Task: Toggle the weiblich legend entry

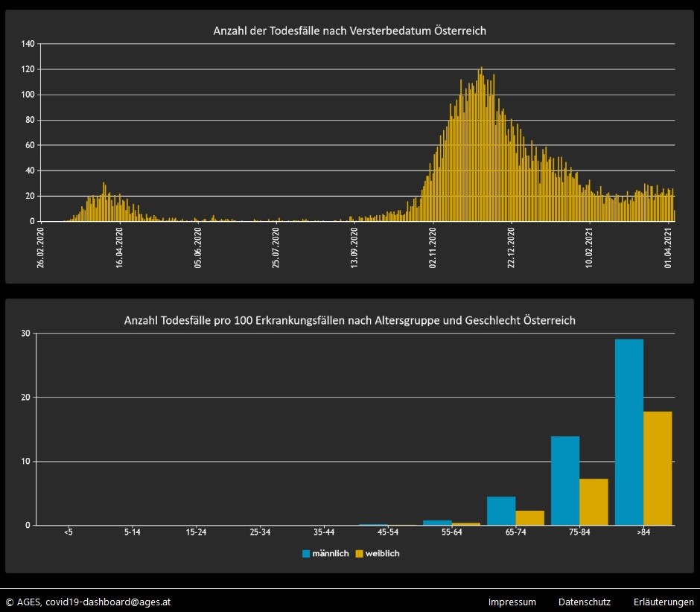Action: click(x=378, y=553)
